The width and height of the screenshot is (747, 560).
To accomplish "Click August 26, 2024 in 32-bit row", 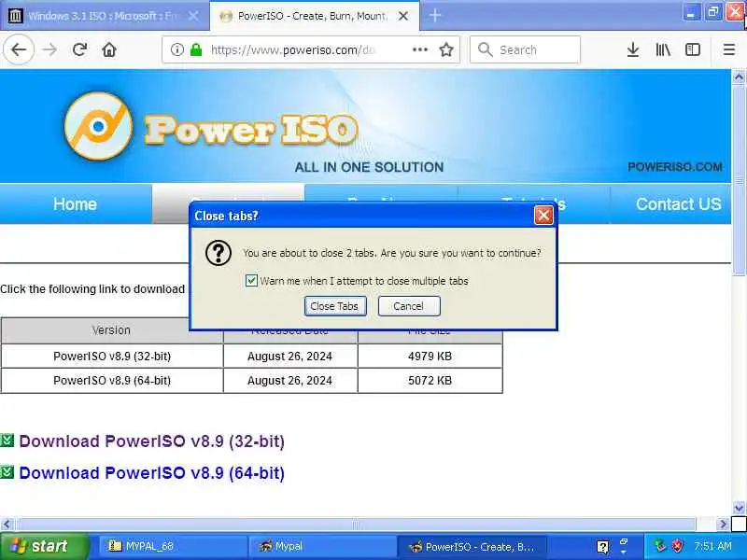I will click(x=289, y=357).
